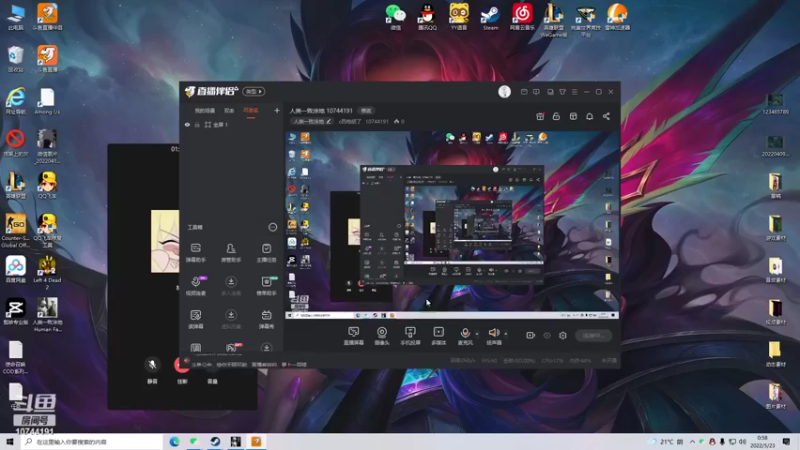Click the Windows taskbar search box
Image resolution: width=800 pixels, height=450 pixels.
tap(92, 441)
